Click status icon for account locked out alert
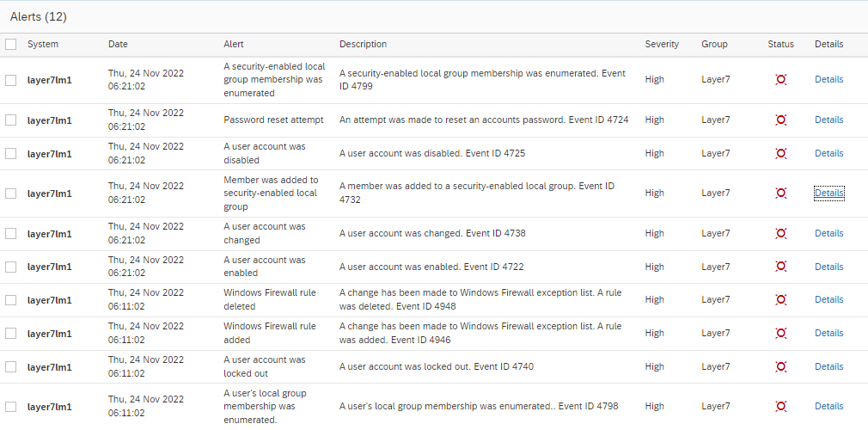 780,367
